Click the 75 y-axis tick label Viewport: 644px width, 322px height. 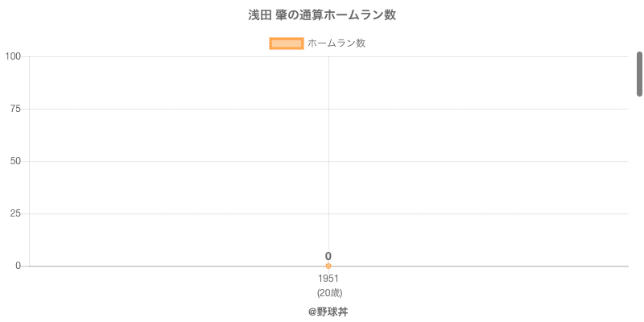point(15,109)
